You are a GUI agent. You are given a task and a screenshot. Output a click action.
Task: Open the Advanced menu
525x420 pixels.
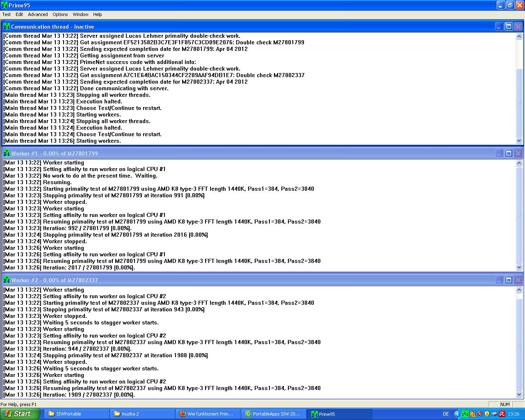38,14
